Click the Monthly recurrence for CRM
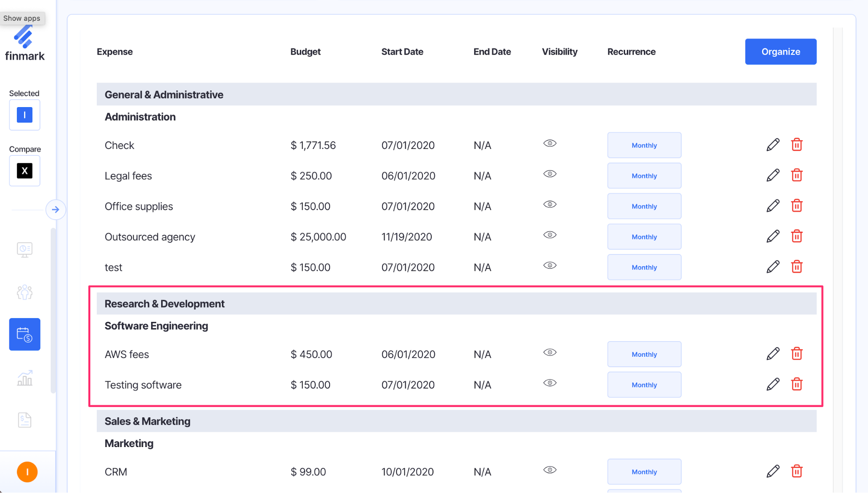Viewport: 868px width, 493px height. (643, 471)
